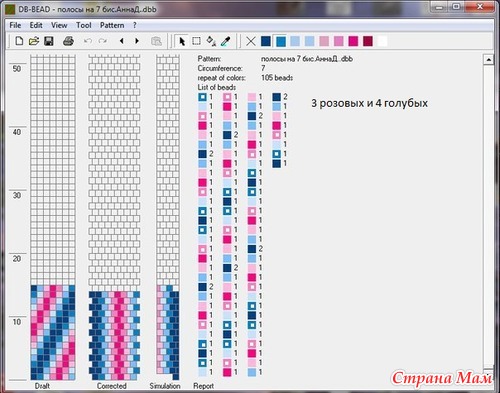
Task: Activate the paint bucket fill tool
Action: [211, 41]
